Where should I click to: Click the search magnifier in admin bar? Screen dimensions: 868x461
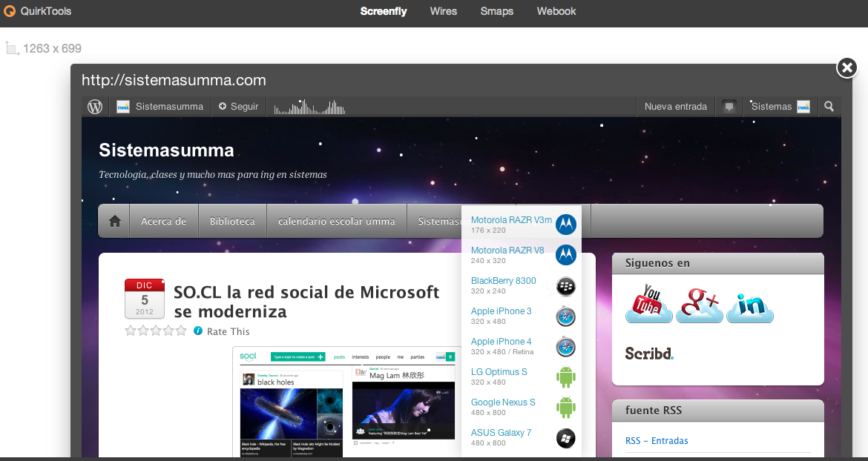tap(829, 107)
